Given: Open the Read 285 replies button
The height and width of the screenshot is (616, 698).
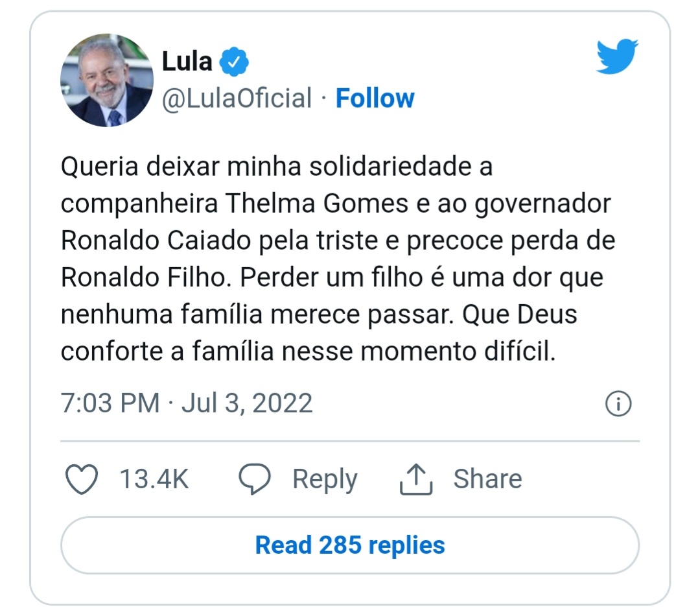Looking at the screenshot, I should tap(350, 545).
